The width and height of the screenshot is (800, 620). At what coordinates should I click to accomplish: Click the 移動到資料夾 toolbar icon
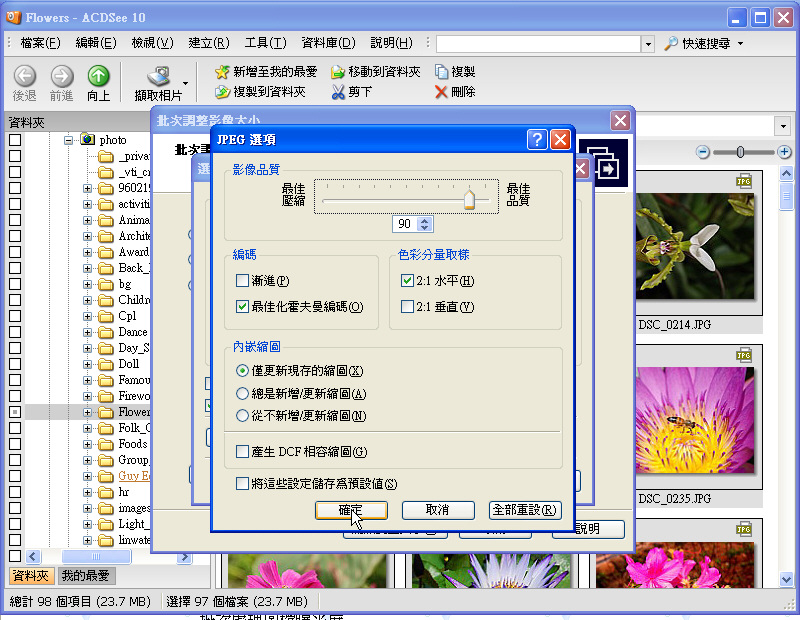(338, 72)
